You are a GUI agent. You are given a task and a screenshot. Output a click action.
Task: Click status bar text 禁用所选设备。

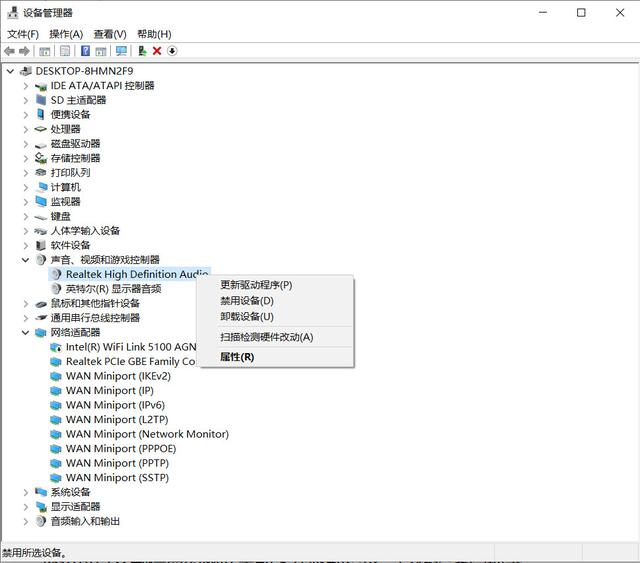coord(34,553)
